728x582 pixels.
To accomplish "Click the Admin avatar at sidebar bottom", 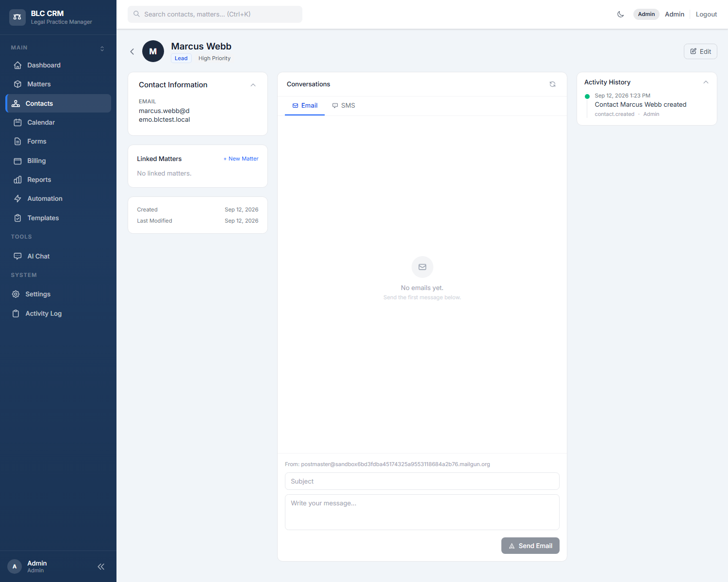I will [x=15, y=566].
